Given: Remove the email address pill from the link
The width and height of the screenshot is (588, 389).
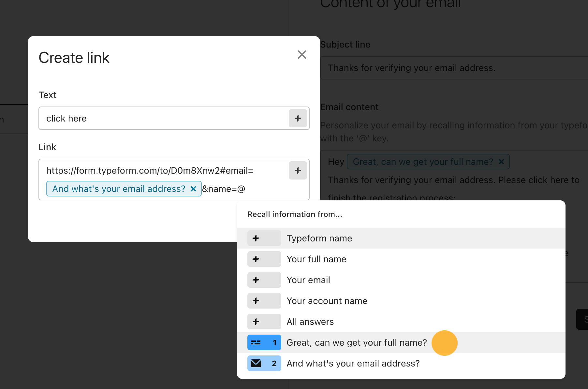Looking at the screenshot, I should tap(193, 189).
